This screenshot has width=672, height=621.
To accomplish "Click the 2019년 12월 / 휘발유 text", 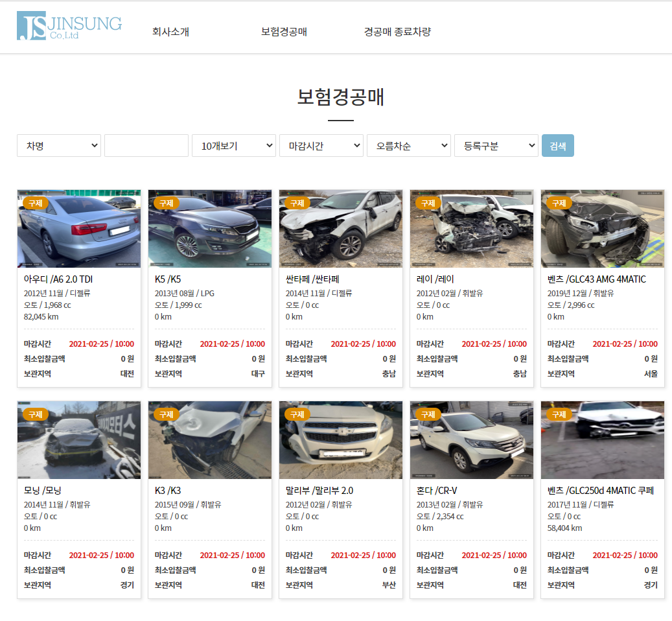I will click(581, 294).
